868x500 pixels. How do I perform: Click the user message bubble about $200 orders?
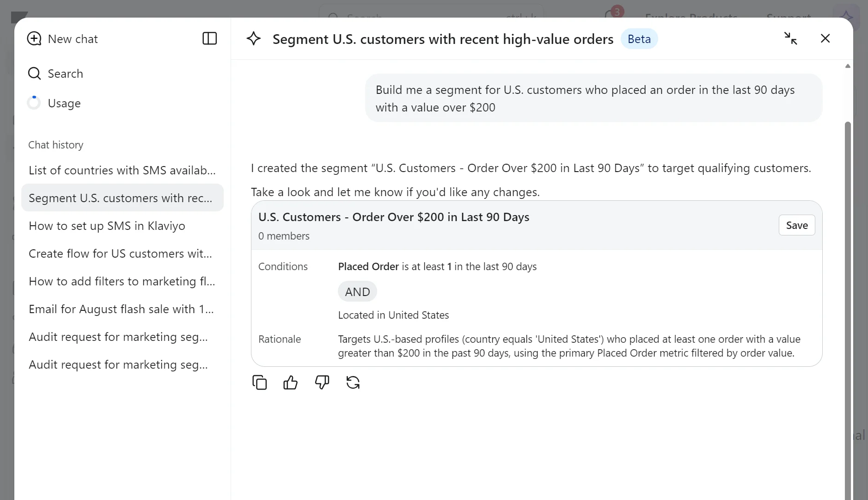594,98
